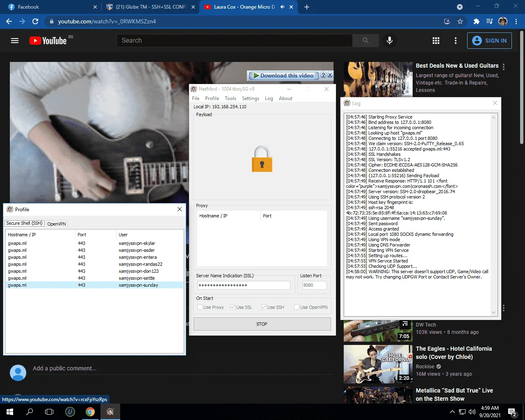Click the help icon beside Download this video

323,75
